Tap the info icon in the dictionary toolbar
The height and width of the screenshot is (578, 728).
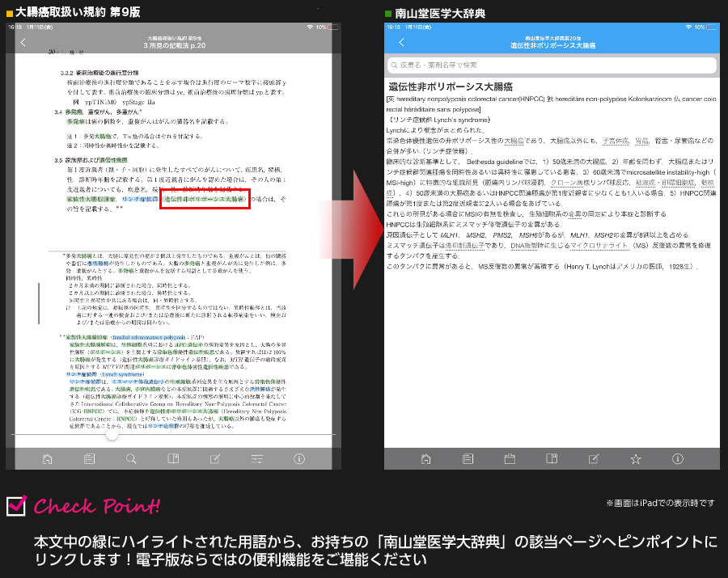point(677,458)
